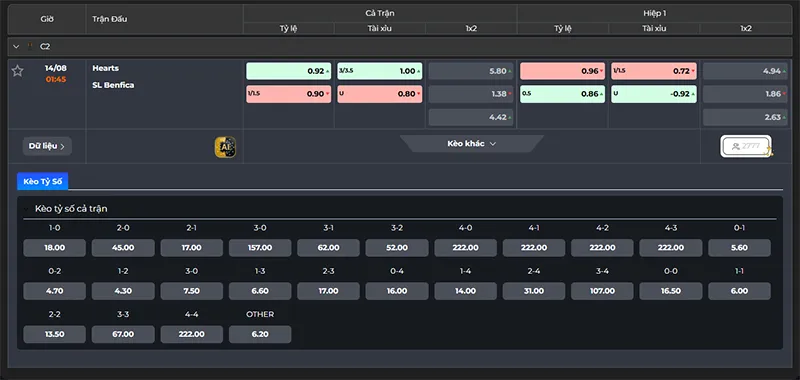Bet correct score 1-3 at 6.60
The image size is (800, 380).
click(x=260, y=291)
